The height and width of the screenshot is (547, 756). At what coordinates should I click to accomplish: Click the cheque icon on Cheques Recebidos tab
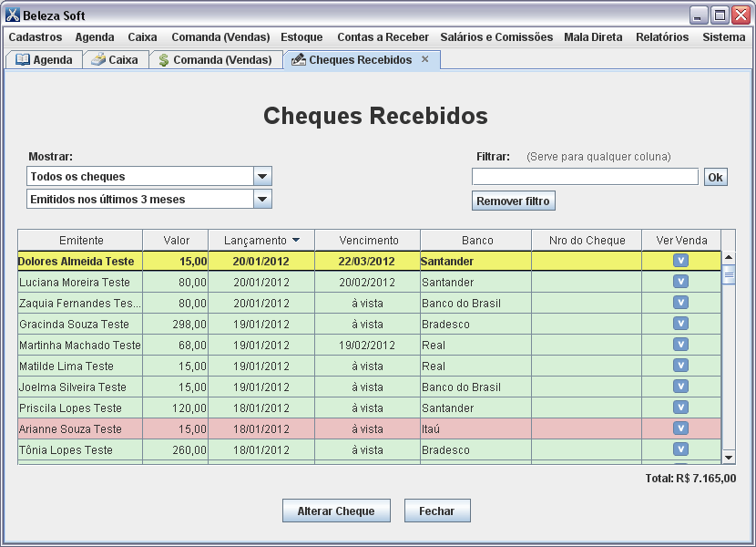(x=297, y=59)
